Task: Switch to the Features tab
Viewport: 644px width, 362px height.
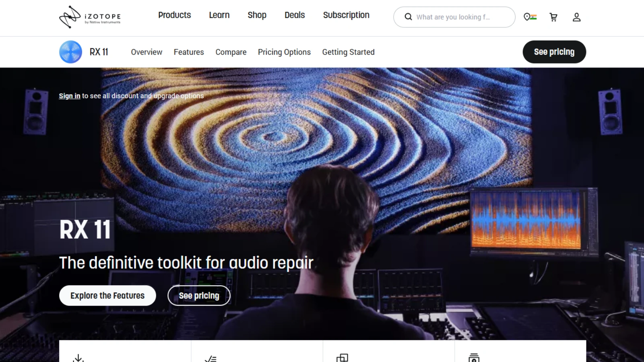Action: click(x=189, y=52)
